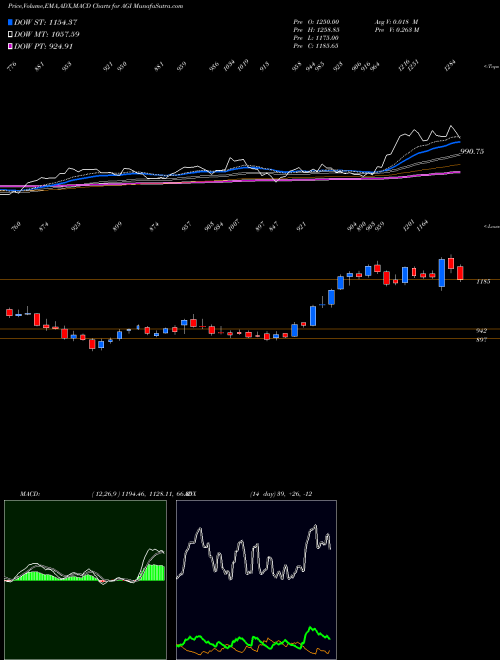
Task: Click the 1185 price level label
Action: (x=483, y=282)
